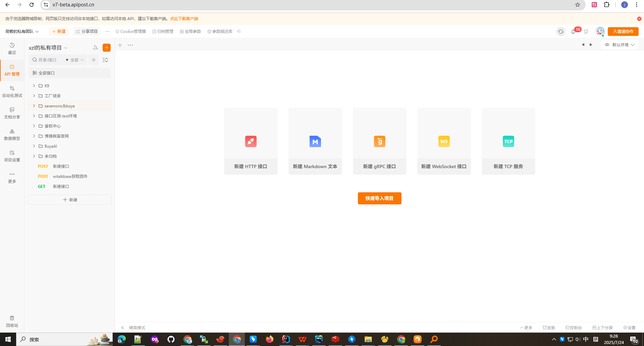
Task: Open the 最近 (recent) sidebar item
Action: coord(12,49)
